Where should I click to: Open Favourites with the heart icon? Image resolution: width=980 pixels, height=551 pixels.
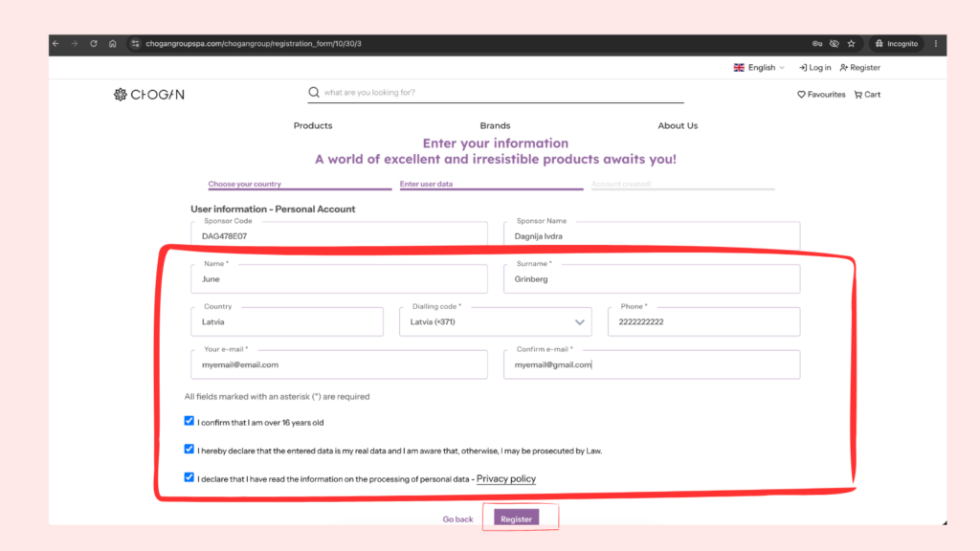[821, 95]
